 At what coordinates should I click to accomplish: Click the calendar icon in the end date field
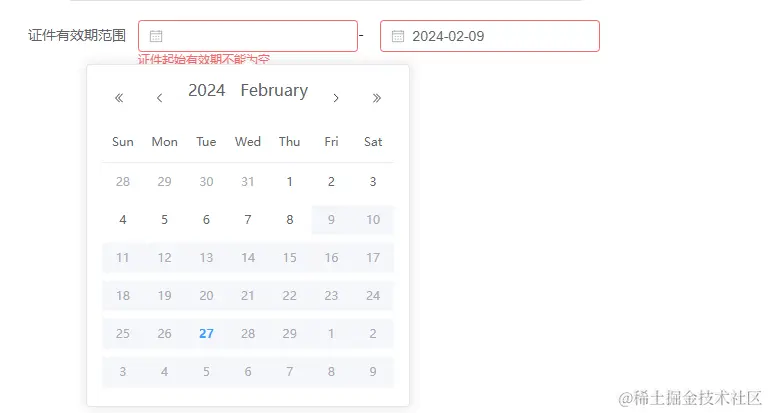click(398, 36)
